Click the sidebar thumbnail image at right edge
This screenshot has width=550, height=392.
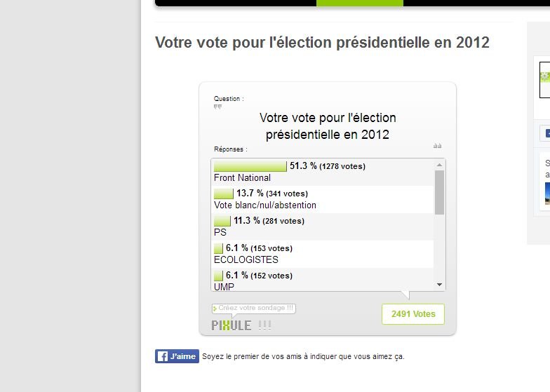coord(544,80)
